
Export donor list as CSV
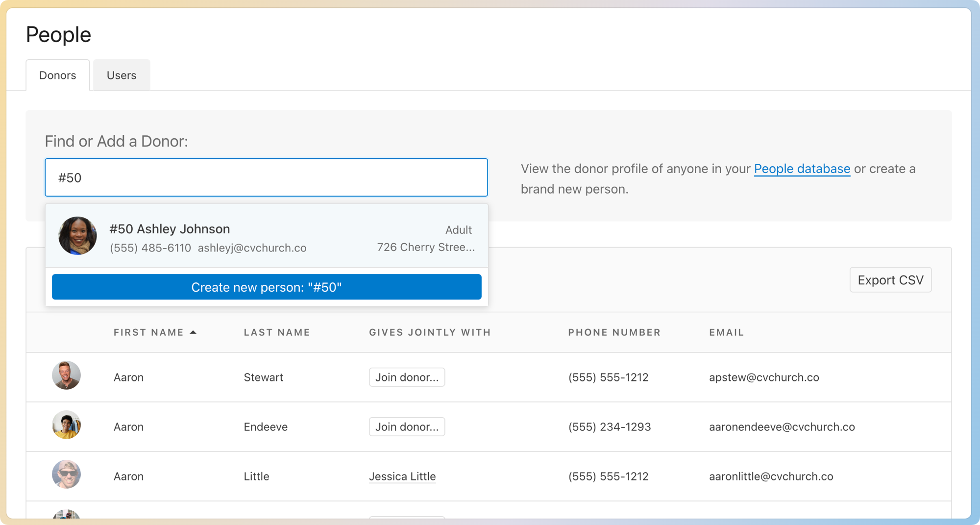point(890,280)
